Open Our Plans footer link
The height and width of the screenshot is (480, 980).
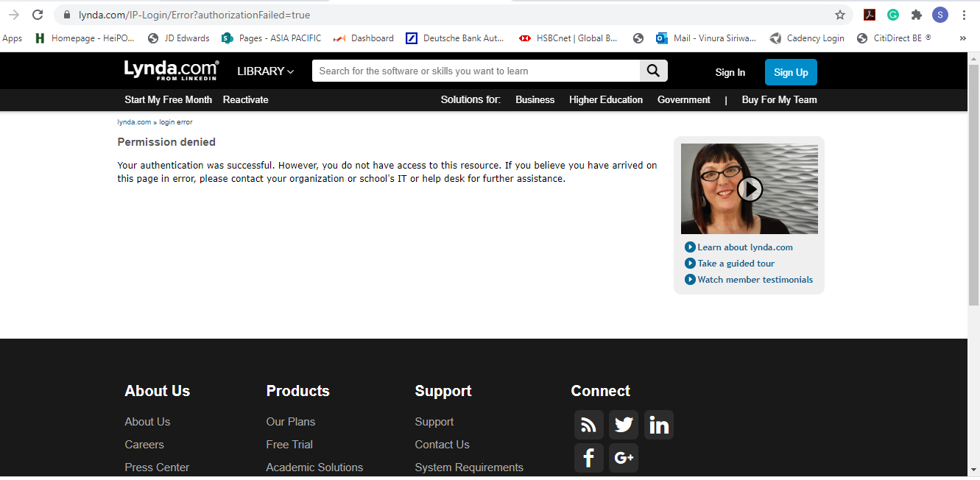click(x=291, y=422)
